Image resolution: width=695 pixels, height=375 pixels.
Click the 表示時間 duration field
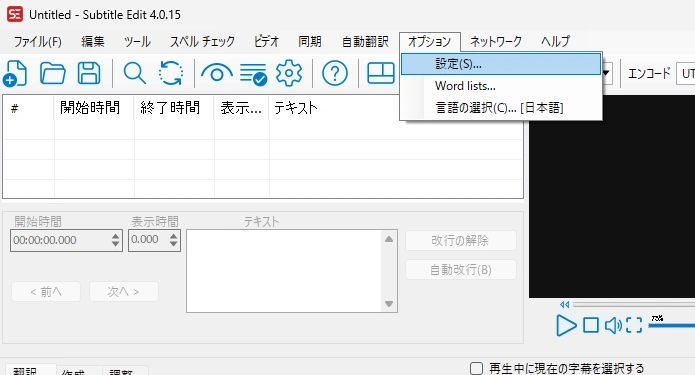[x=149, y=240]
